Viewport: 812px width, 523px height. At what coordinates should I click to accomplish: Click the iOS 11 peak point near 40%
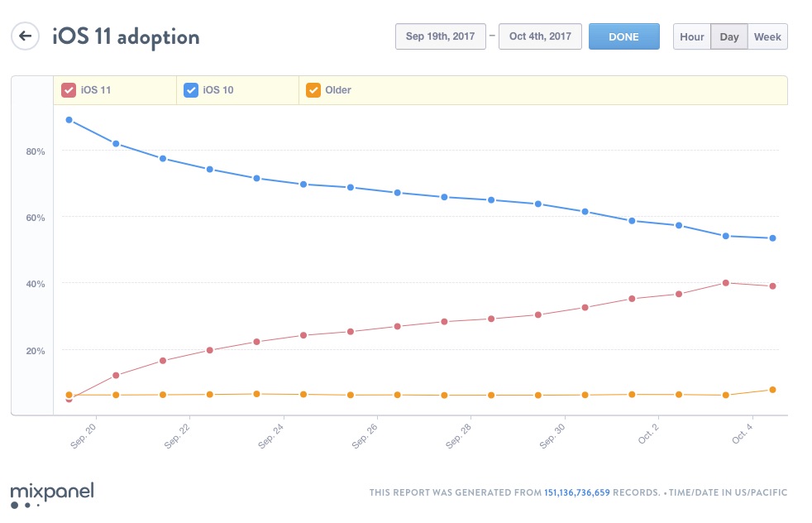coord(725,283)
